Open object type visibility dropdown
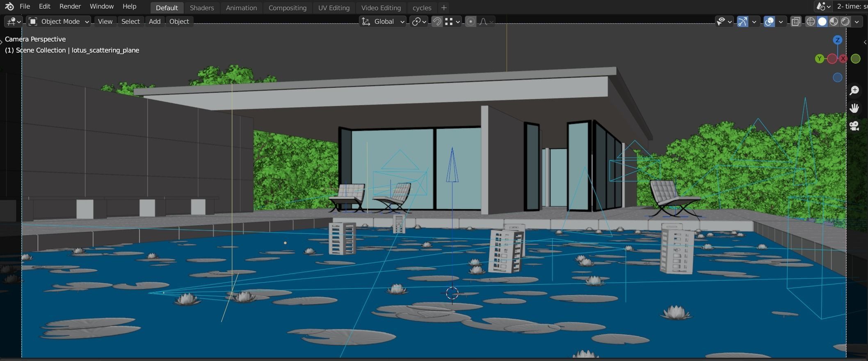Image resolution: width=868 pixels, height=361 pixels. tap(724, 21)
